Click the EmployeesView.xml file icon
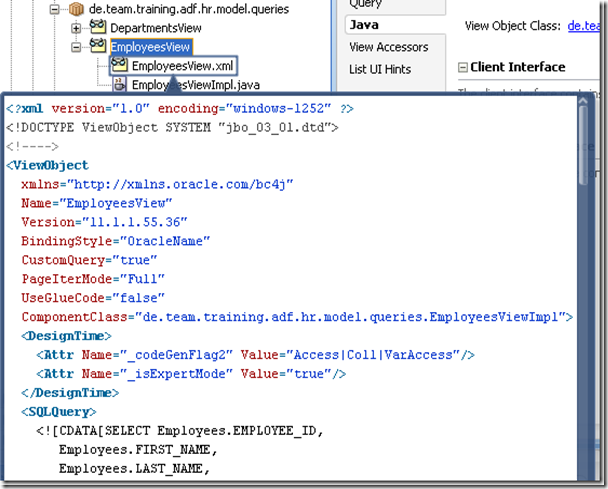Viewport: 608px width, 489px height. (x=120, y=66)
